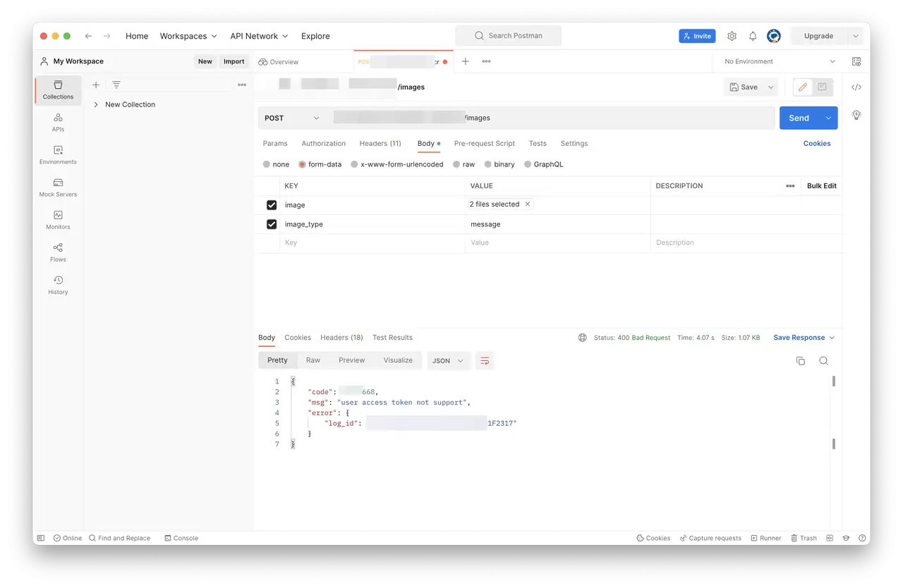Switch to response Headers (18) tab
This screenshot has height=588, width=903.
click(x=341, y=338)
